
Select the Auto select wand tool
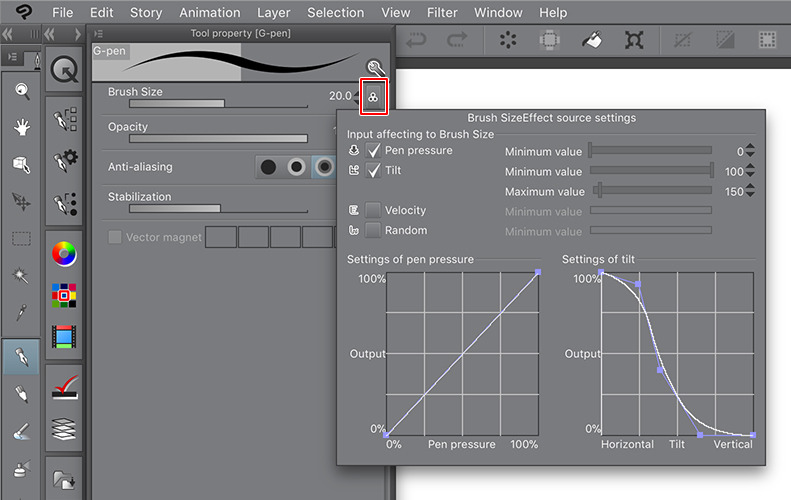click(x=21, y=275)
